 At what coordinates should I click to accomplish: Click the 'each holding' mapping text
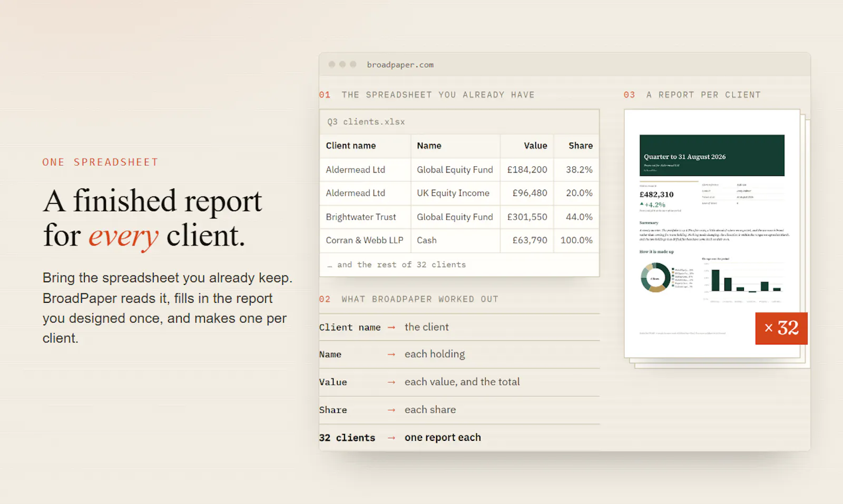click(x=435, y=354)
